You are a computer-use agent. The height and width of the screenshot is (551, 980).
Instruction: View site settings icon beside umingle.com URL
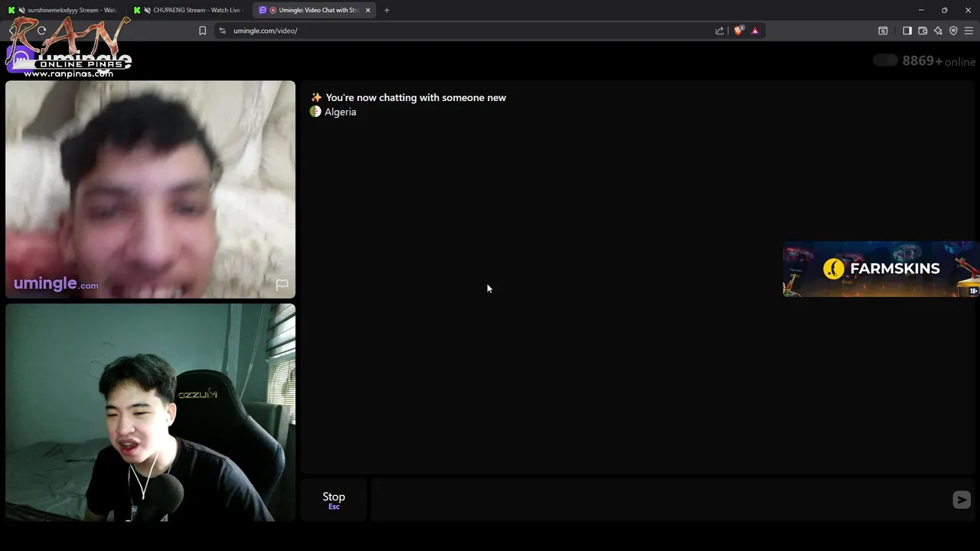click(222, 31)
